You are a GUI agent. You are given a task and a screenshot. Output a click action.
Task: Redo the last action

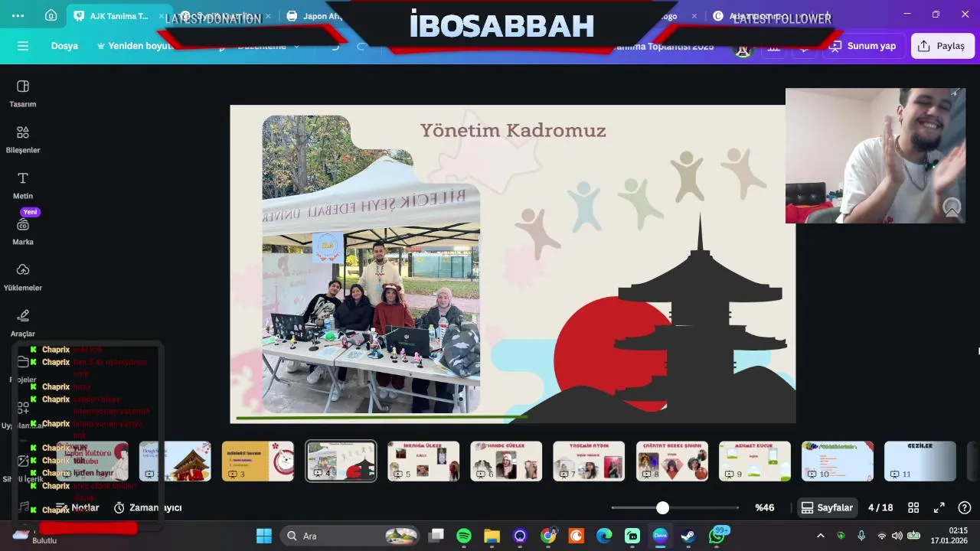coord(362,46)
